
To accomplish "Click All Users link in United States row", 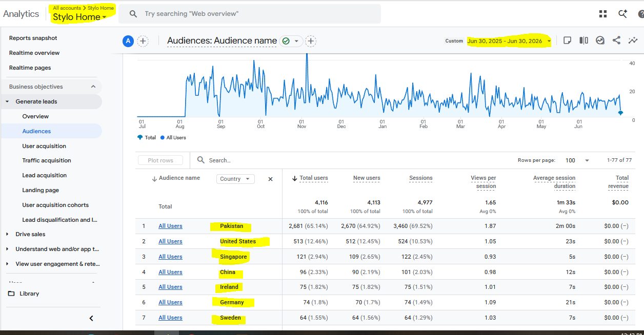I will 170,241.
